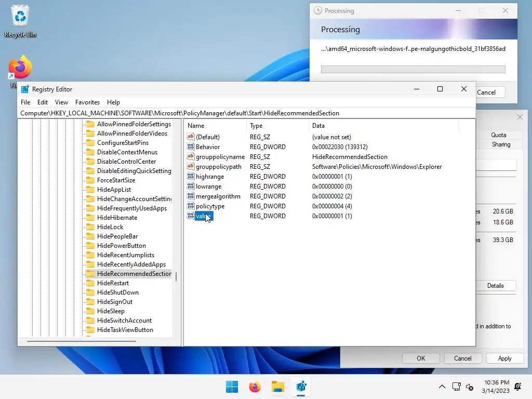Click the Registry Editor taskbar icon

pyautogui.click(x=301, y=387)
